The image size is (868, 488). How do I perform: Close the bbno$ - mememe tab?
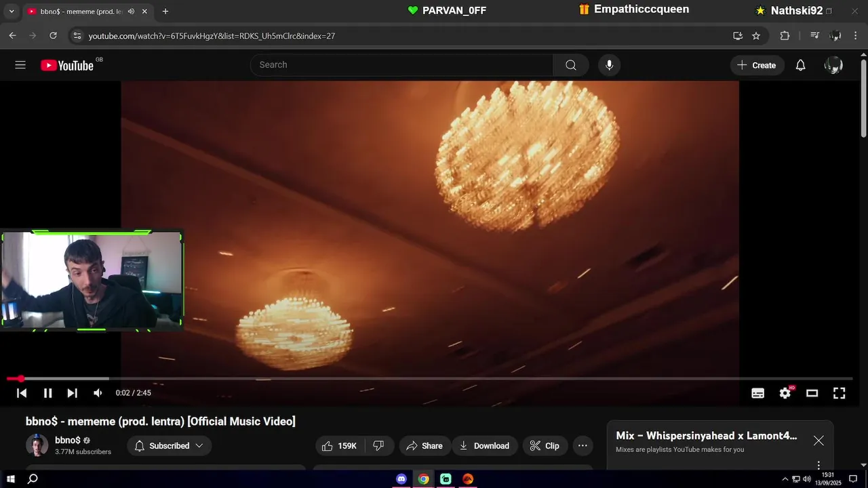click(x=144, y=12)
